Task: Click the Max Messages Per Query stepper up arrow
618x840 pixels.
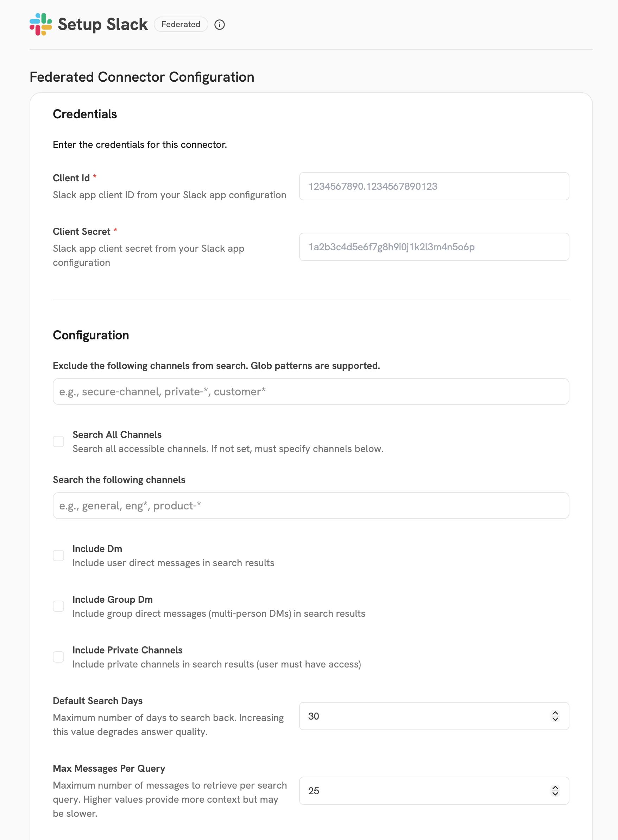Action: click(556, 788)
